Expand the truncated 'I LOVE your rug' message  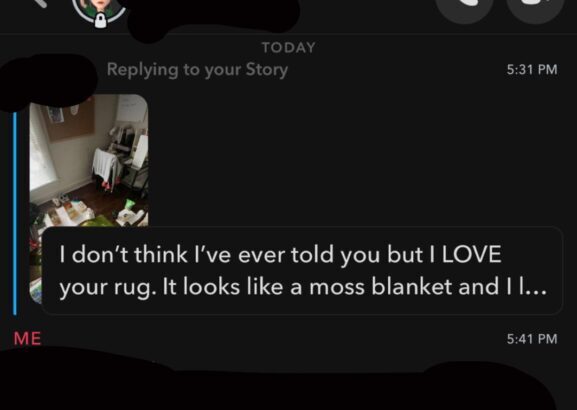point(302,271)
